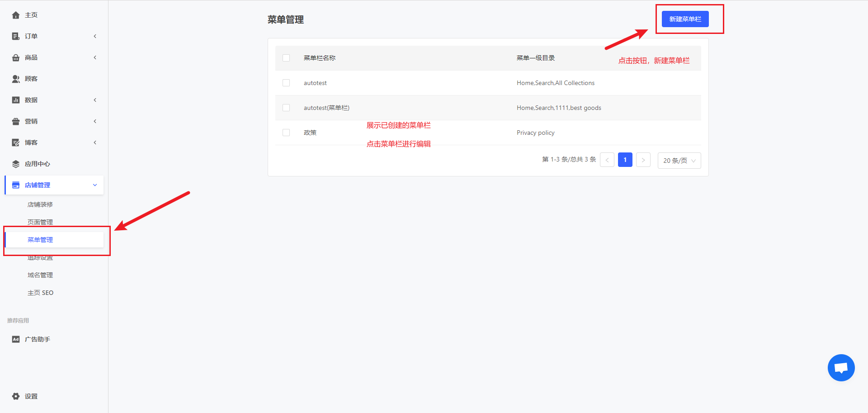Click the home icon in the sidebar
The image size is (868, 413).
point(16,15)
